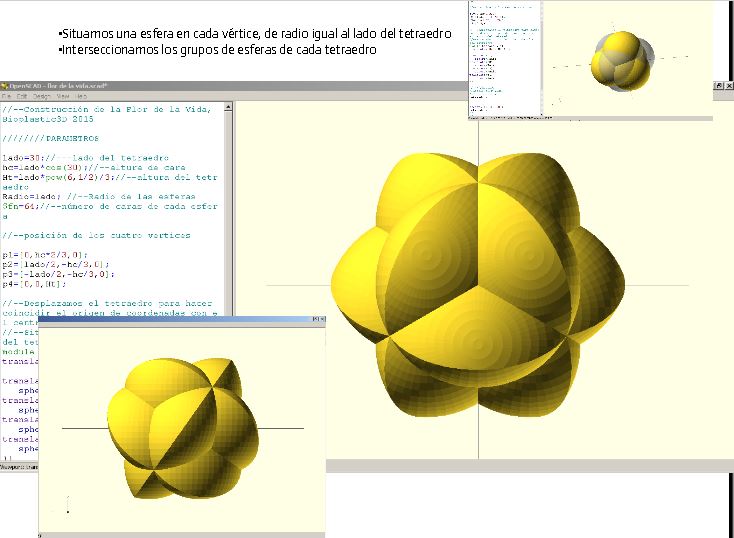Click the line 'p4=[0,0,Ht];'
The width and height of the screenshot is (734, 538).
pyautogui.click(x=34, y=284)
